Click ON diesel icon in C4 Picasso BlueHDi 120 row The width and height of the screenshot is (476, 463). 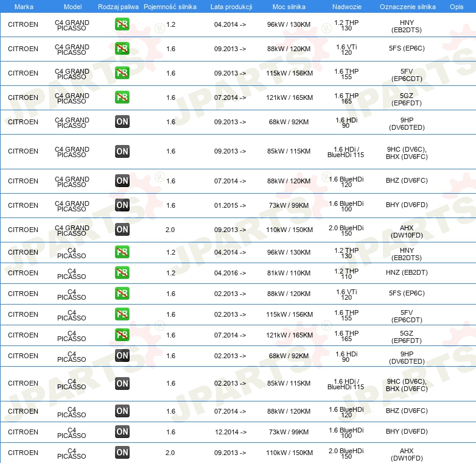pos(122,411)
